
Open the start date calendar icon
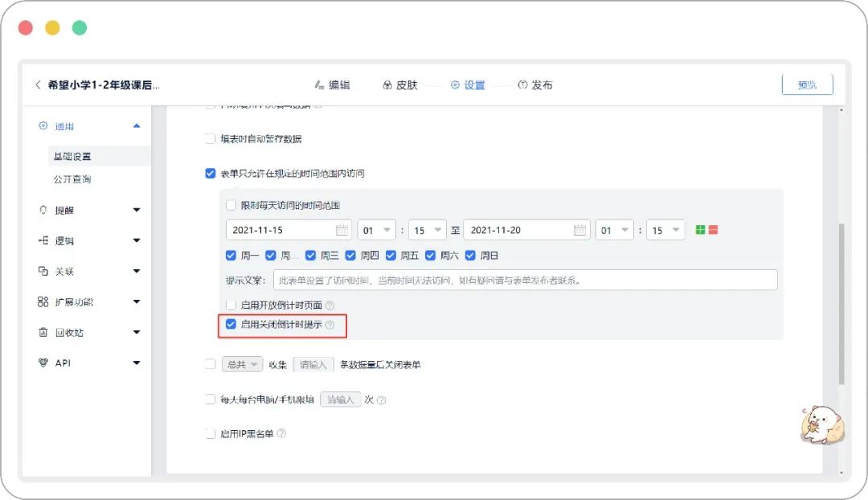click(342, 230)
